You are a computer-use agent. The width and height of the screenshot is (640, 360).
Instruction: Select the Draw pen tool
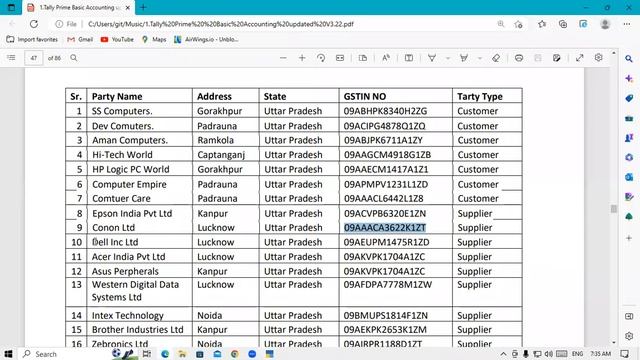[x=432, y=58]
